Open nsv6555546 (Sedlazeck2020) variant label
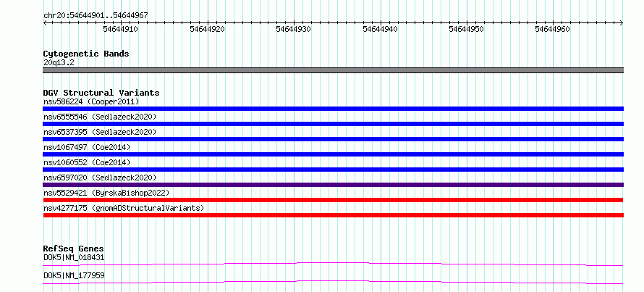Viewport: 644px width, 292px height. coord(100,117)
